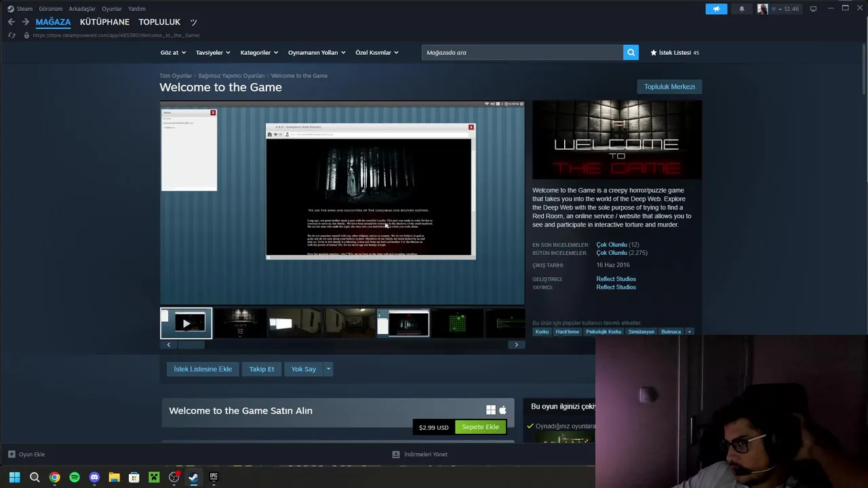Click the Simülasyon tag

[x=641, y=331]
